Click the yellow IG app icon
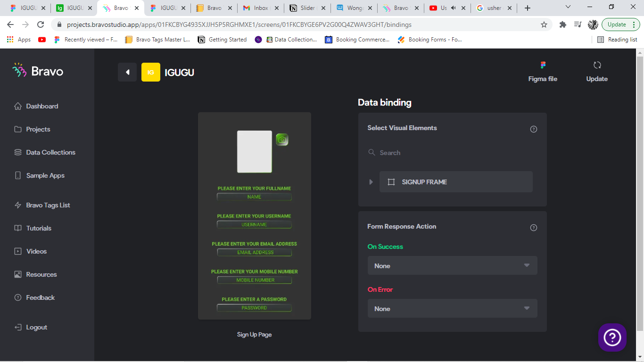Viewport: 644px width, 362px height. click(151, 72)
